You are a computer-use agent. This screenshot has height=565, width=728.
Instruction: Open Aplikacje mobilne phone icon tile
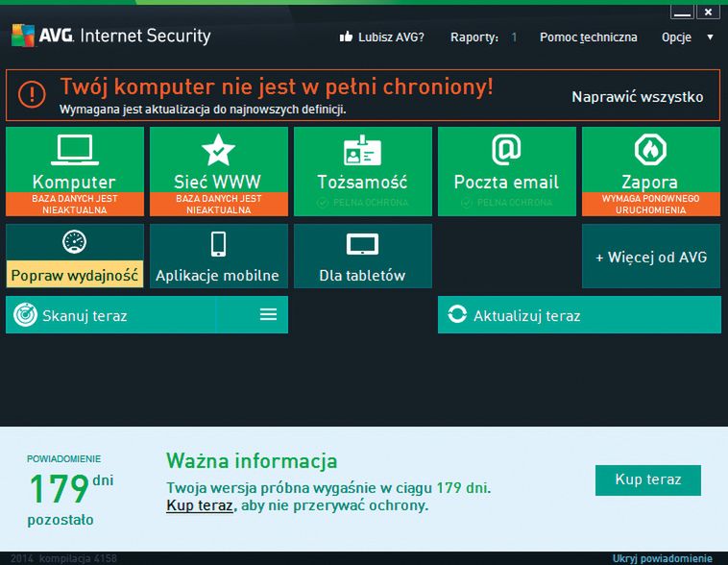click(x=219, y=256)
